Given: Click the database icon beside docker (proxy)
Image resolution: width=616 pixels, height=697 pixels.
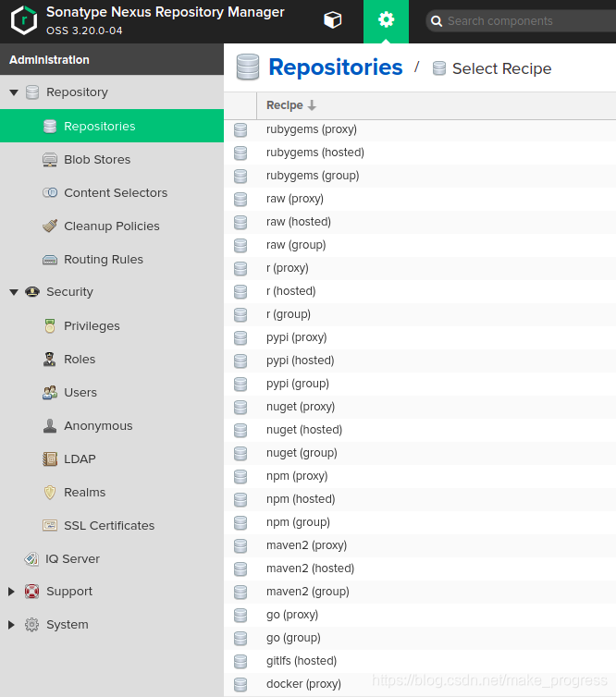Looking at the screenshot, I should pyautogui.click(x=240, y=685).
